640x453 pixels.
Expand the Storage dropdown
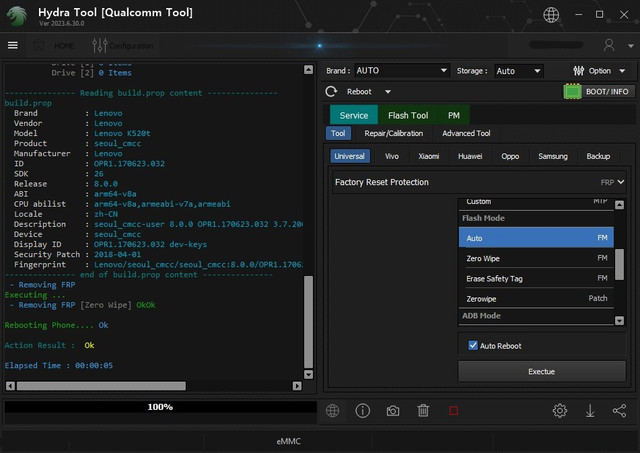click(x=519, y=71)
